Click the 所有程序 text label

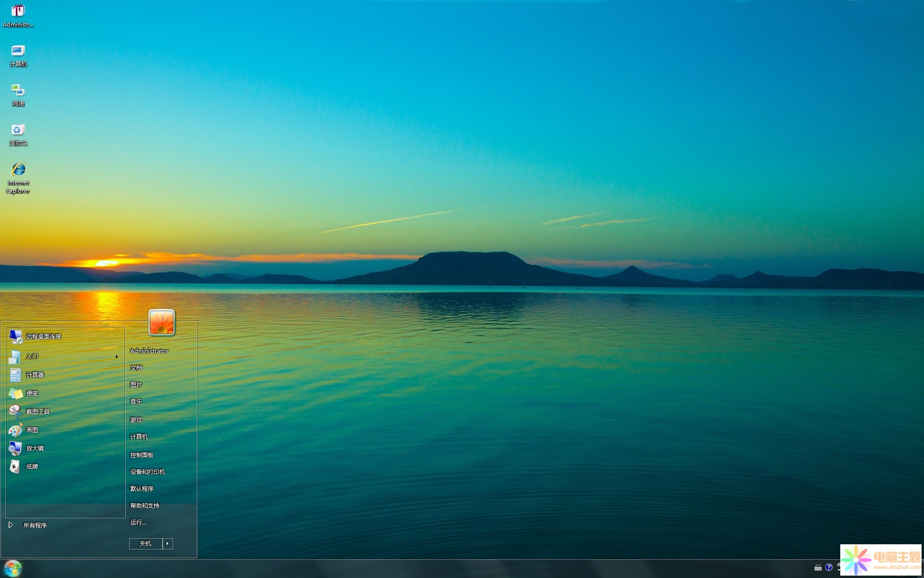point(35,525)
